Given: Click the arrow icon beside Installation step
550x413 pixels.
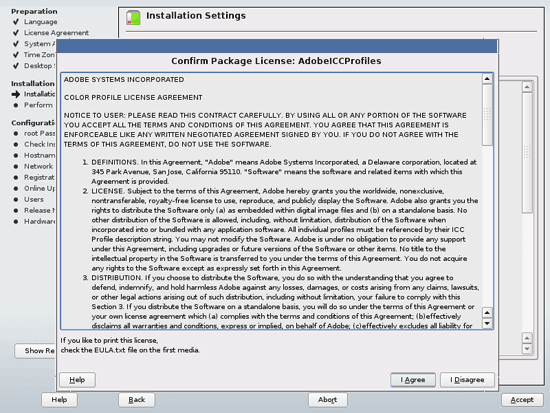Looking at the screenshot, I should tap(16, 94).
